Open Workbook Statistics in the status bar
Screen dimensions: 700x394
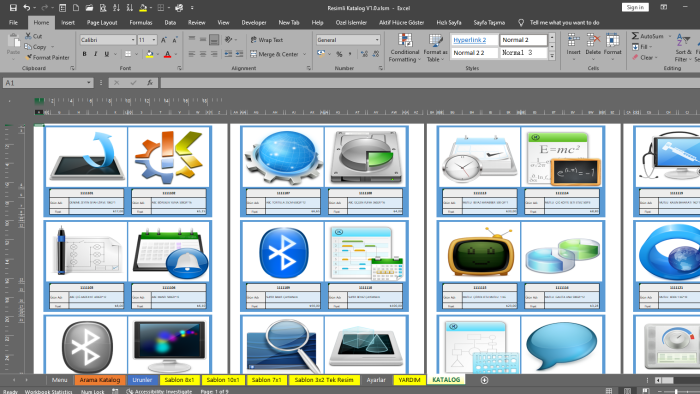48,391
